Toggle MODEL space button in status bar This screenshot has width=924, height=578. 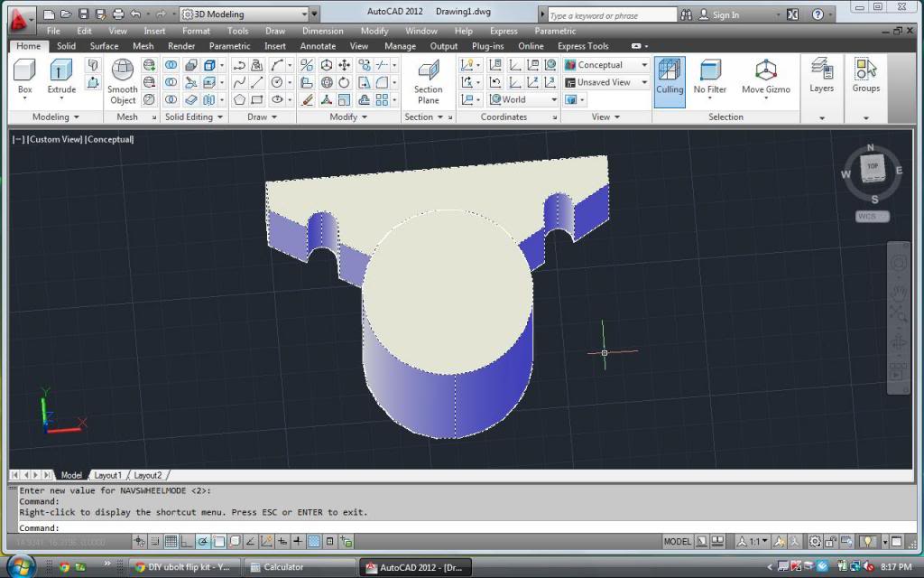[677, 542]
